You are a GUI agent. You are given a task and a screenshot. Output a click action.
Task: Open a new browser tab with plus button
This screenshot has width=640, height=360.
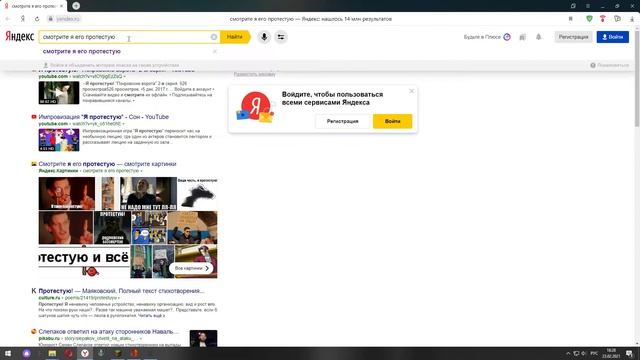76,6
